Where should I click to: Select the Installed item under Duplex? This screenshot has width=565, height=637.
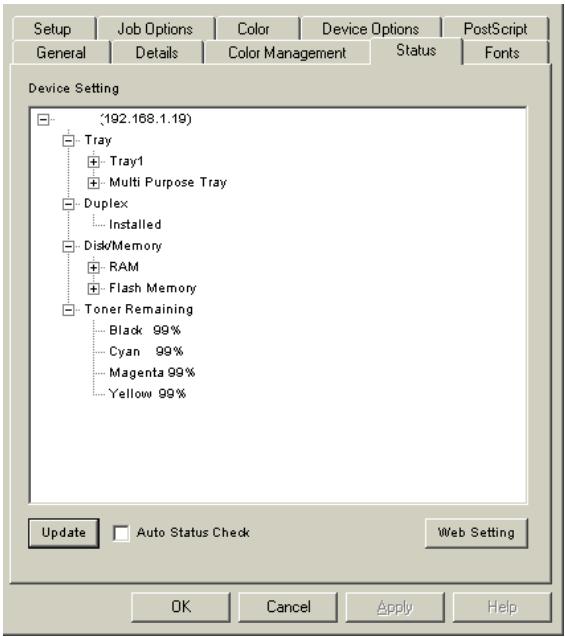(x=135, y=225)
